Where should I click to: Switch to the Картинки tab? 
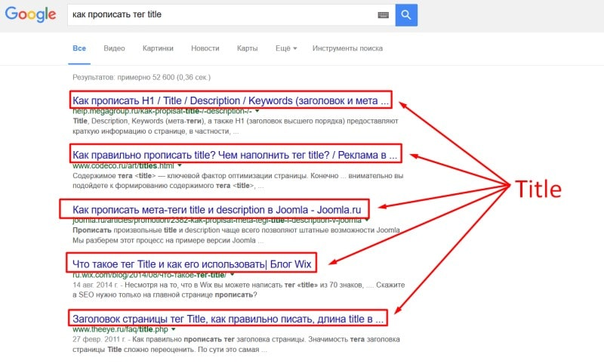pyautogui.click(x=158, y=48)
